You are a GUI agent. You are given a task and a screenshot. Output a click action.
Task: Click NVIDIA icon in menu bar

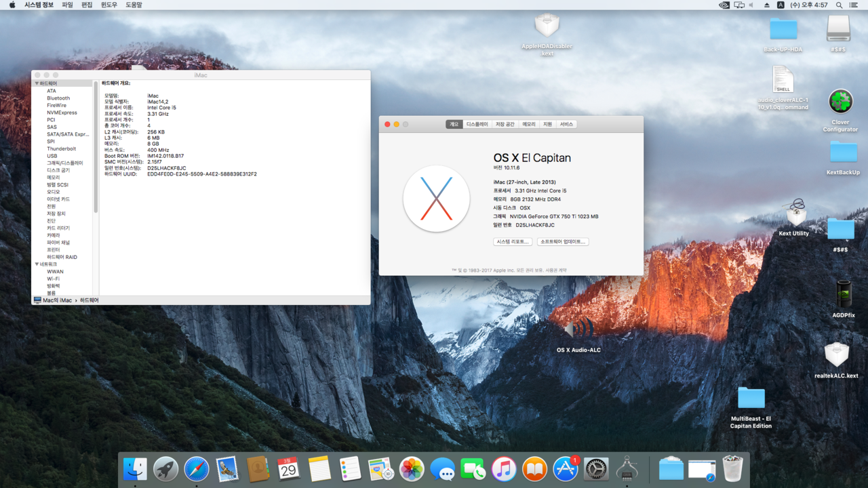(724, 5)
